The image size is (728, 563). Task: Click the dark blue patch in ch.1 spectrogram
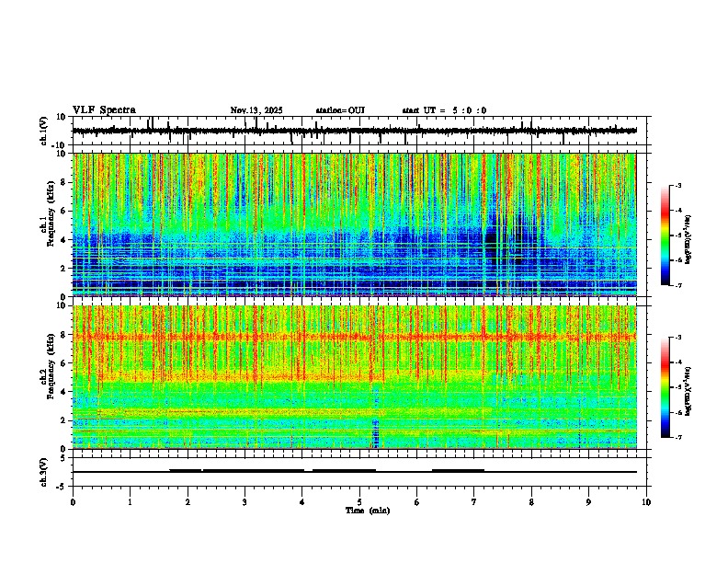click(x=491, y=242)
